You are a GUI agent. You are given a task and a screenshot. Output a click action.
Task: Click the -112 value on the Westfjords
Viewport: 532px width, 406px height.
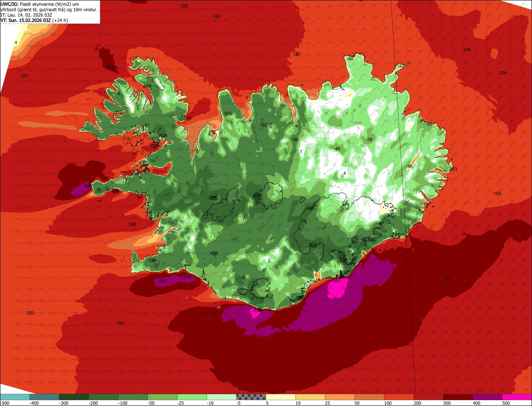118,113
